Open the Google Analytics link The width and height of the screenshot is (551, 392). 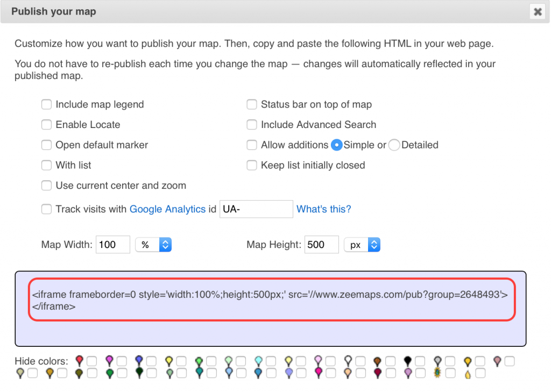(167, 209)
